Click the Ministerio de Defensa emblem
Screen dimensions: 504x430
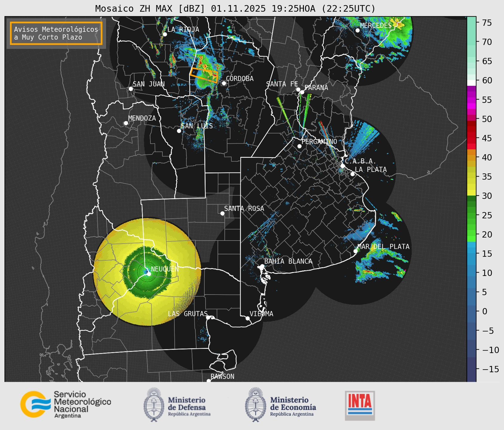(x=154, y=405)
